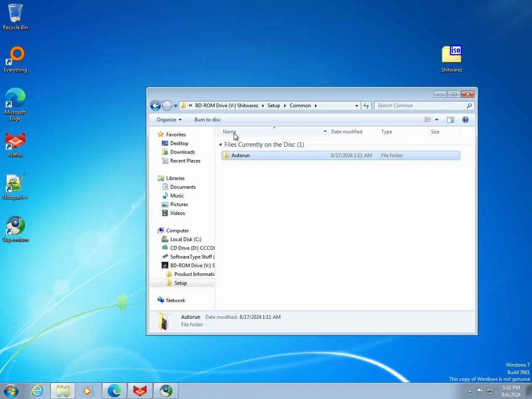Open the Music library
The image size is (532, 399).
coord(177,196)
